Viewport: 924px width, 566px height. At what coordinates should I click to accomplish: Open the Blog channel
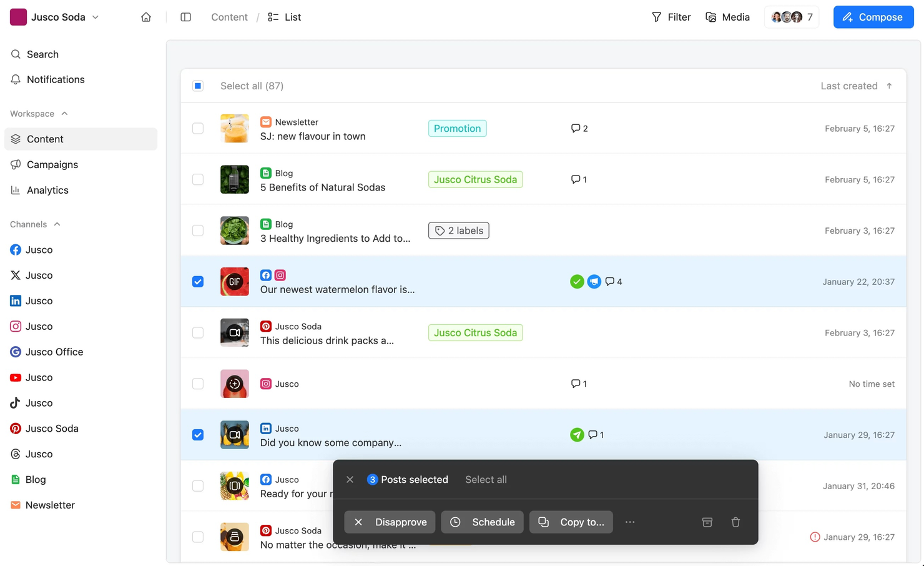pos(28,480)
